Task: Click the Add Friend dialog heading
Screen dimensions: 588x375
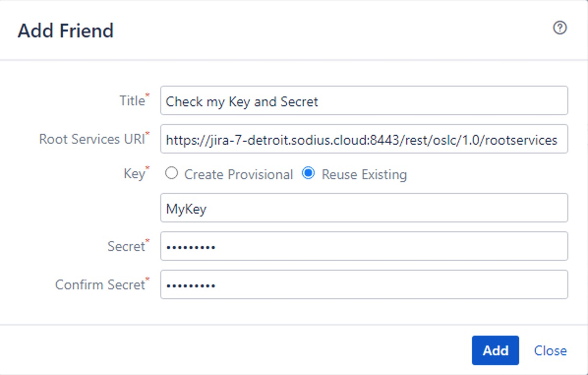Action: [65, 31]
